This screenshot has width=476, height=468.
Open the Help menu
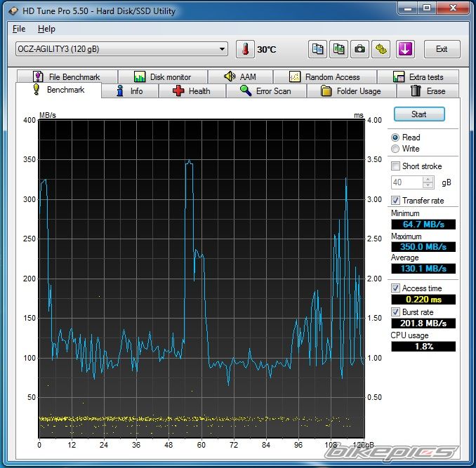[46, 29]
